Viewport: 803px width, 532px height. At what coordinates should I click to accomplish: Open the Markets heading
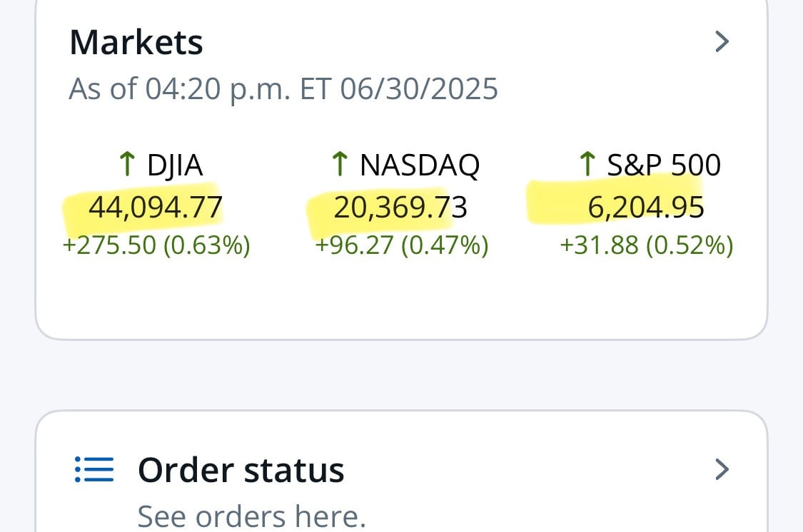pos(136,42)
